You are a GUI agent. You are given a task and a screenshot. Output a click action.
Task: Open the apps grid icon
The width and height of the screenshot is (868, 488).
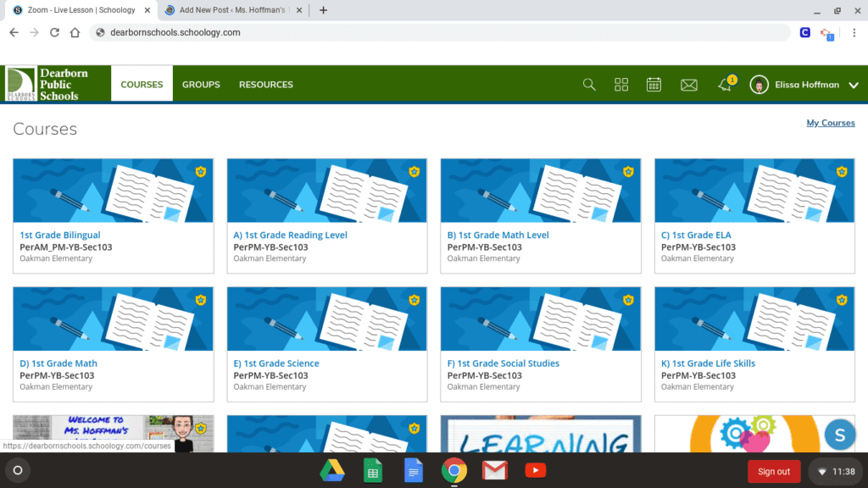(621, 85)
